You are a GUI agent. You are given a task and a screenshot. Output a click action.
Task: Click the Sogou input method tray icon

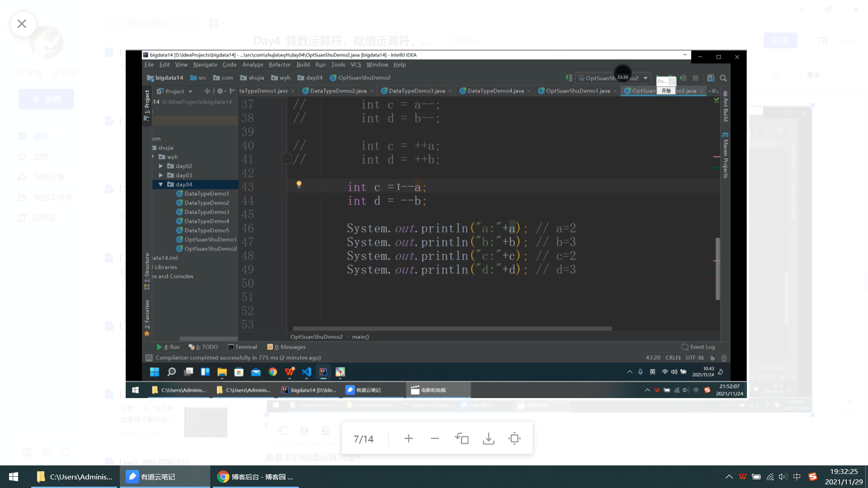tap(812, 477)
